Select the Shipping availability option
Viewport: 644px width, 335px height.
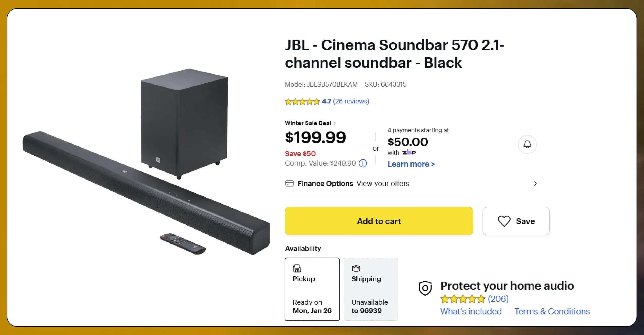pyautogui.click(x=371, y=289)
